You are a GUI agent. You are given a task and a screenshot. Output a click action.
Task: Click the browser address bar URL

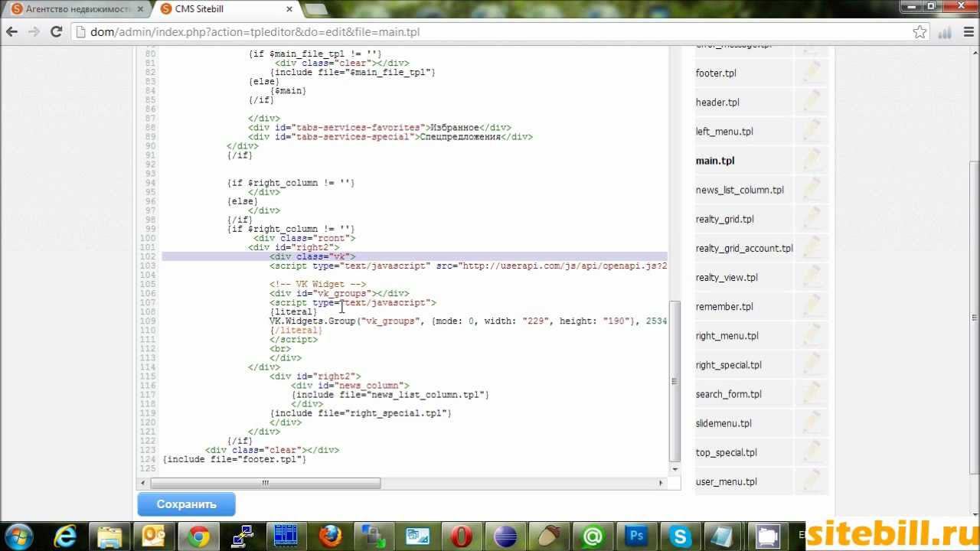pos(255,32)
